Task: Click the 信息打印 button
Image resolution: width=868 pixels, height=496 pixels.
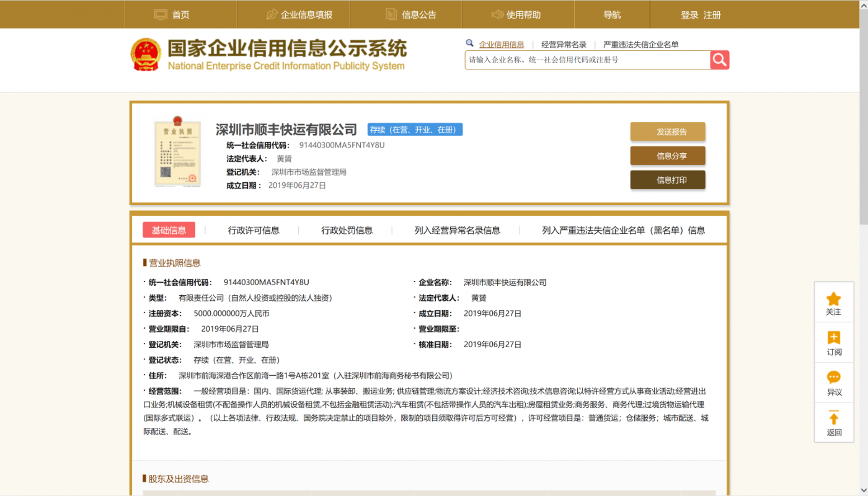Action: point(668,180)
